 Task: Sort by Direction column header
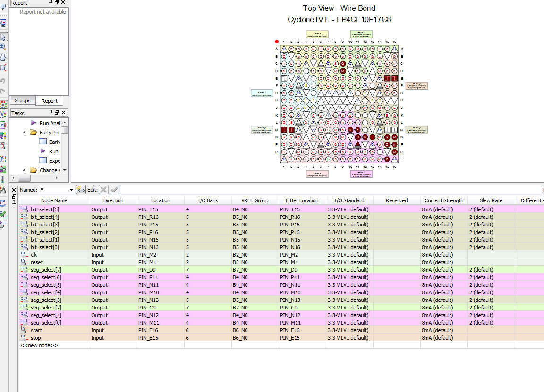(x=113, y=200)
